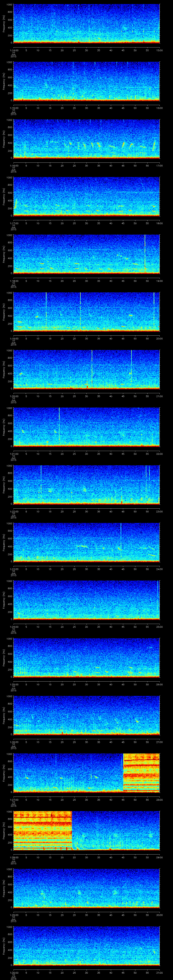Select the spectrogram panel beginning at 1:24:00
Screen dimensions: 173x980
pos(87,600)
